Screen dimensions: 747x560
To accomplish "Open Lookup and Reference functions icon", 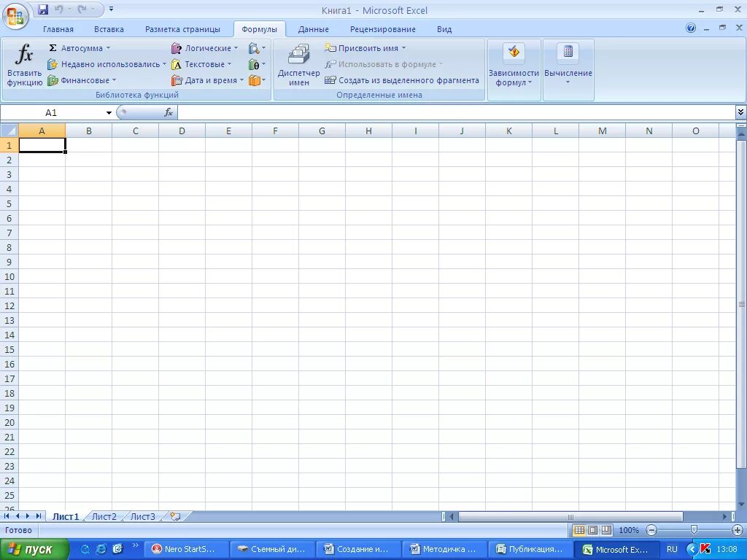I will click(x=257, y=48).
